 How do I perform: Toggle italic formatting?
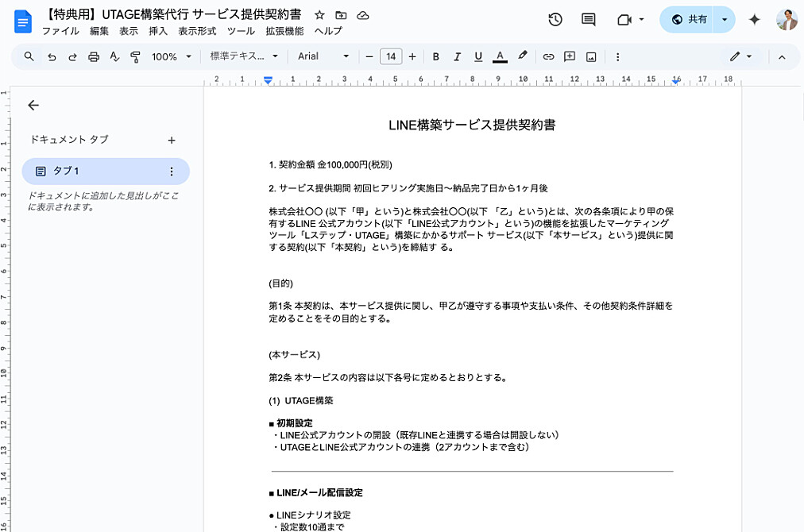tap(457, 57)
